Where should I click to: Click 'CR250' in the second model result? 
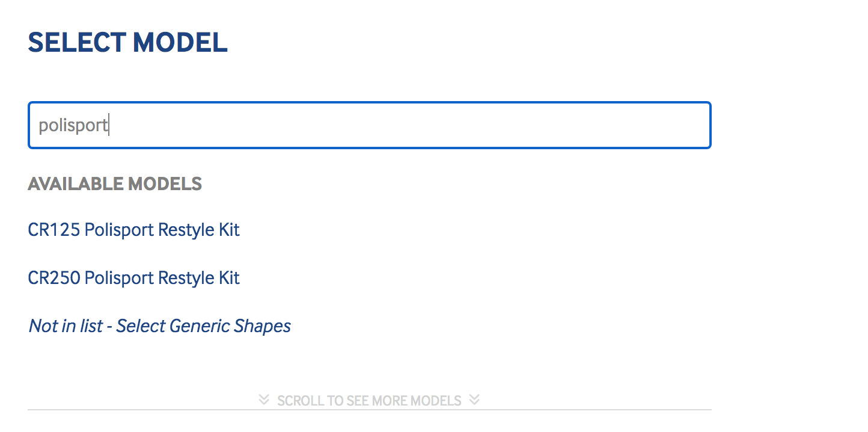coord(54,278)
